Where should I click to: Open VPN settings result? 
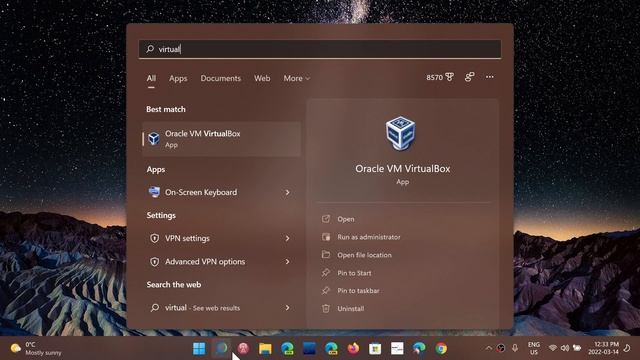(221, 238)
